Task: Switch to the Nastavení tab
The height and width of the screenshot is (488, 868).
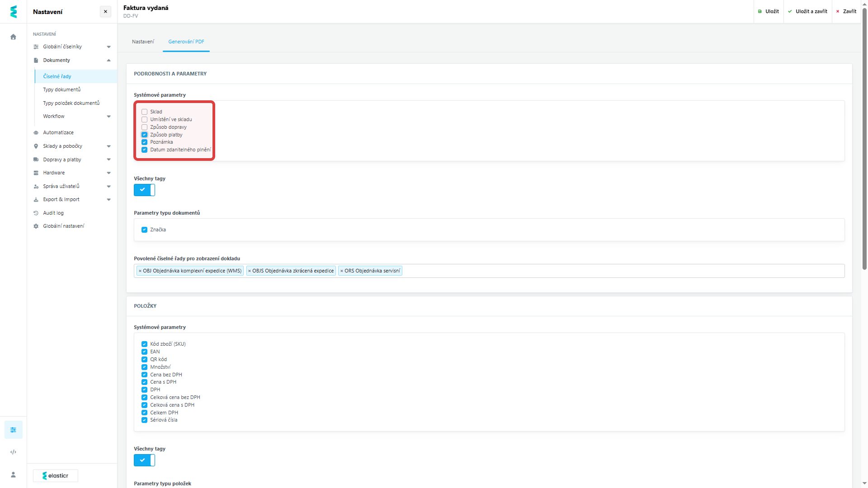Action: point(143,42)
